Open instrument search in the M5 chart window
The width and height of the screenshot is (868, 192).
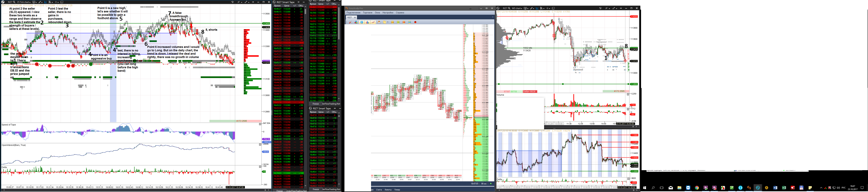509,8
